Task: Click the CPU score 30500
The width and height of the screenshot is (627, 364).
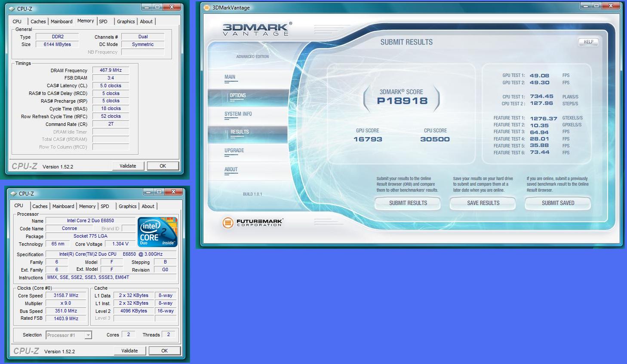Action: (435, 139)
